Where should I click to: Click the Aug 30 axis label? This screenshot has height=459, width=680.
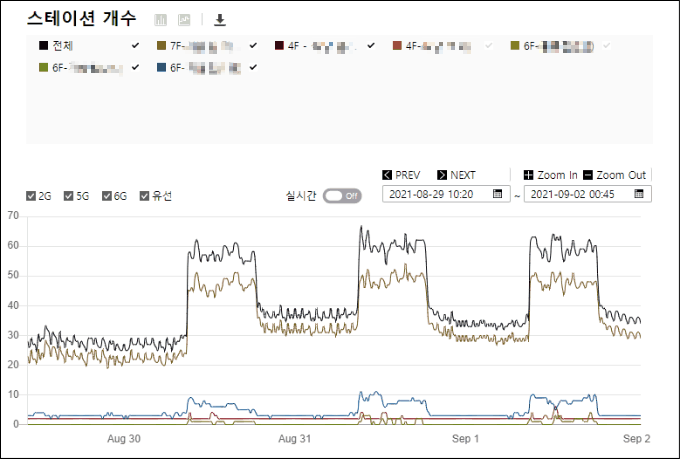[x=124, y=439]
